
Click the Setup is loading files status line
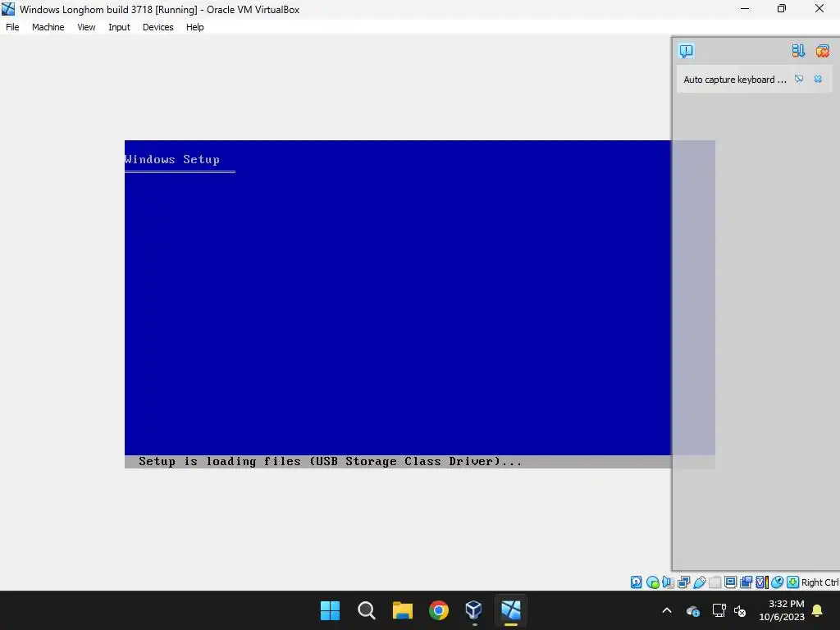[330, 461]
